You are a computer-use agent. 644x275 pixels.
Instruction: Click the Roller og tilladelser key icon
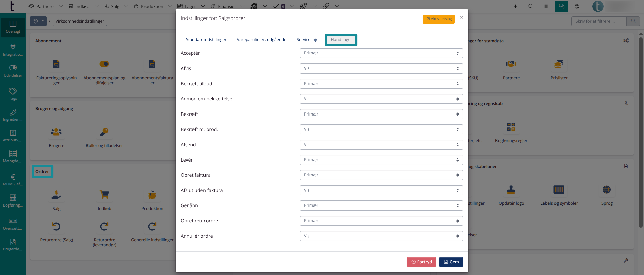104,132
